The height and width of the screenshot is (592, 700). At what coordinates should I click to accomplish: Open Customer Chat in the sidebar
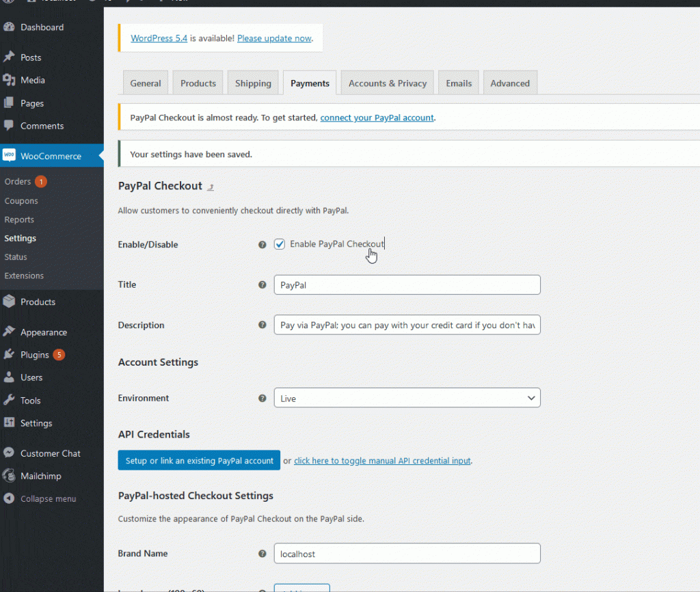pyautogui.click(x=48, y=453)
